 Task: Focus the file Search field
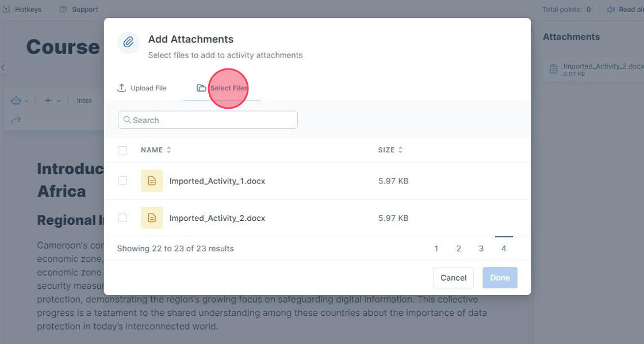[208, 120]
